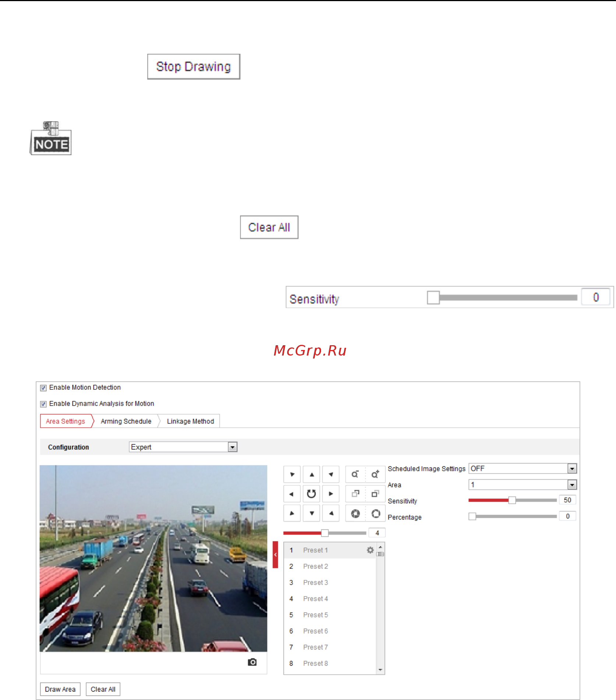Click the top-left diagonal PTZ direction button
Image resolution: width=616 pixels, height=700 pixels.
pos(292,475)
